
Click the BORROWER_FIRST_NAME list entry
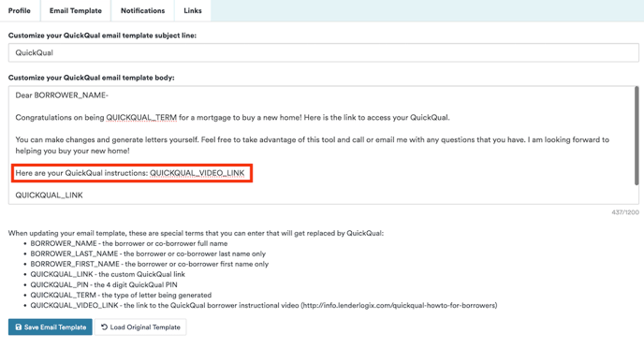coord(150,264)
